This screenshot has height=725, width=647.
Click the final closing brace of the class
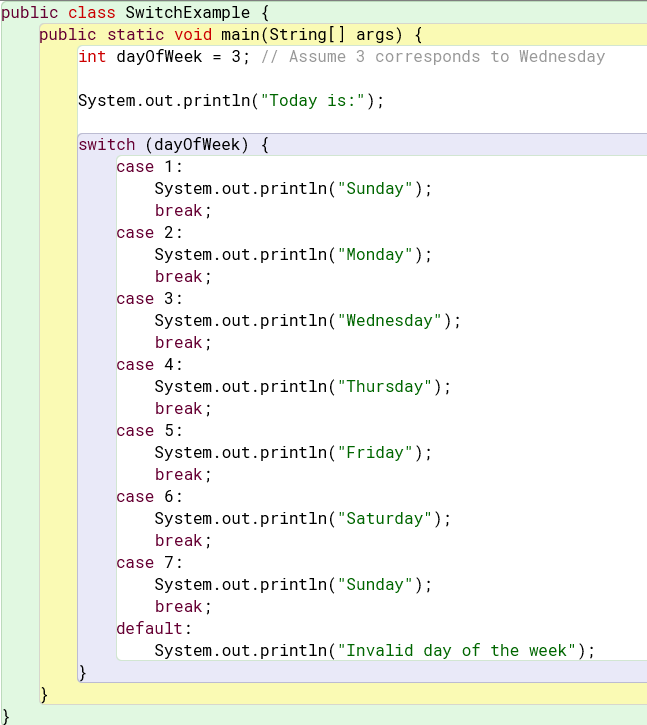click(x=6, y=716)
